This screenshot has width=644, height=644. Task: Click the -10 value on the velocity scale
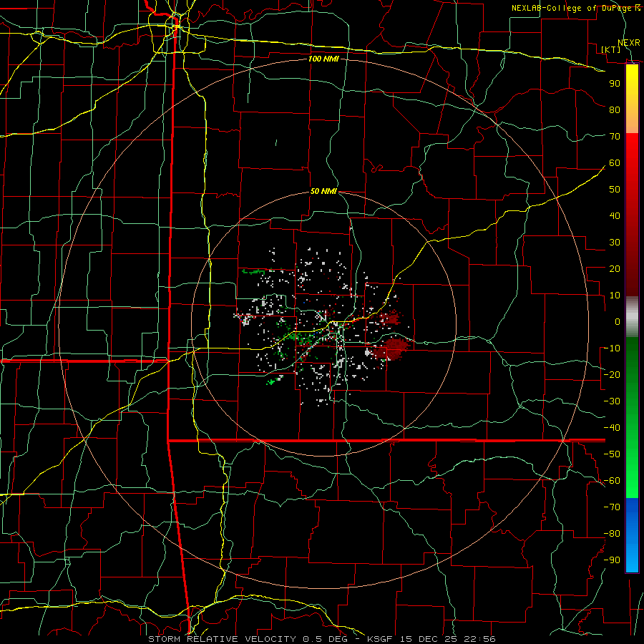click(x=612, y=348)
